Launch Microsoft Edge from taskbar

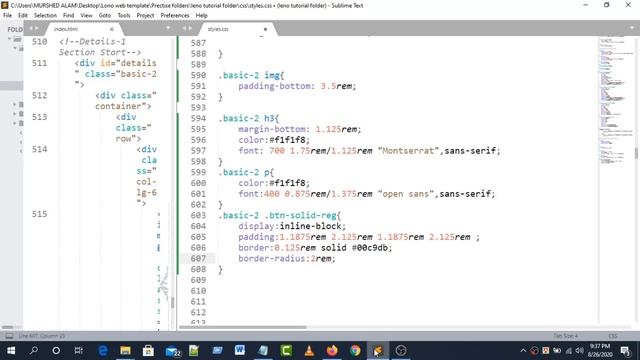click(103, 351)
